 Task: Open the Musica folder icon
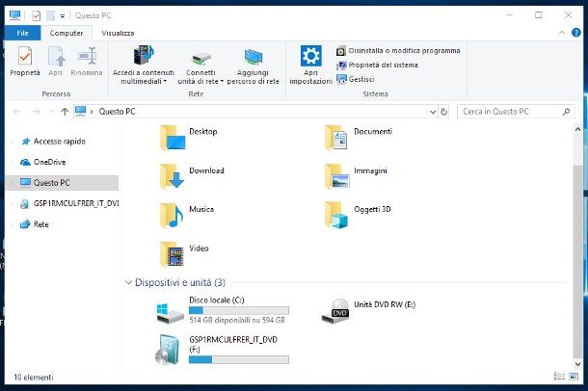pyautogui.click(x=172, y=216)
